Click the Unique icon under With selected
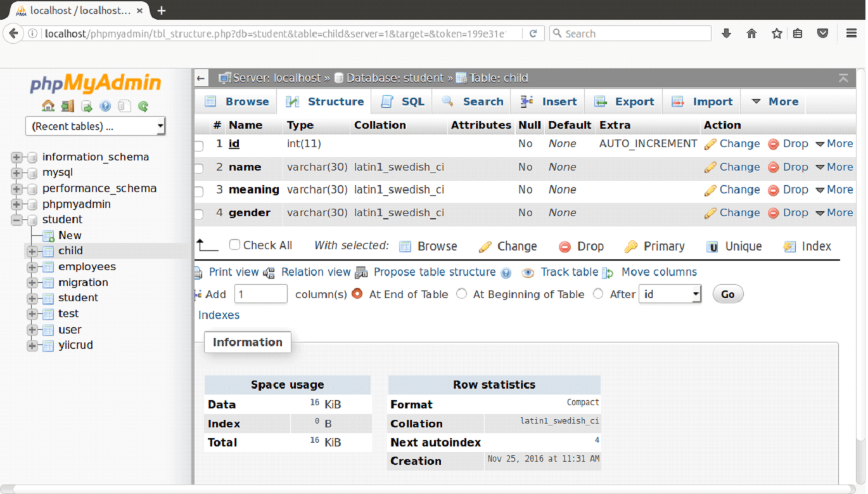868x494 pixels. tap(713, 247)
